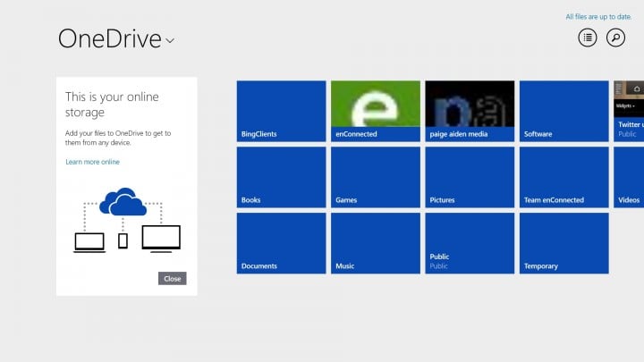
Task: Click the 'This is your online storage' heading
Action: coord(112,105)
